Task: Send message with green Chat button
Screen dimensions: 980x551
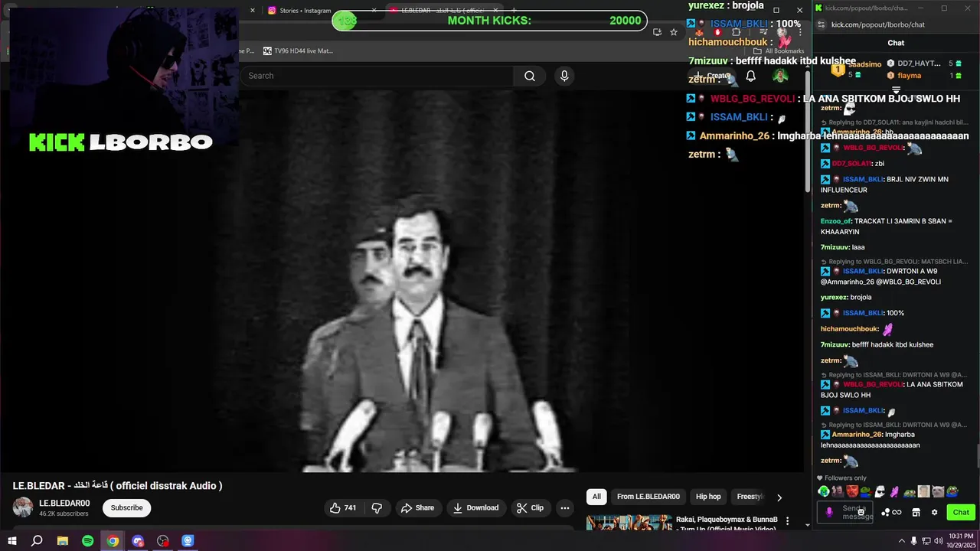Action: click(x=961, y=512)
